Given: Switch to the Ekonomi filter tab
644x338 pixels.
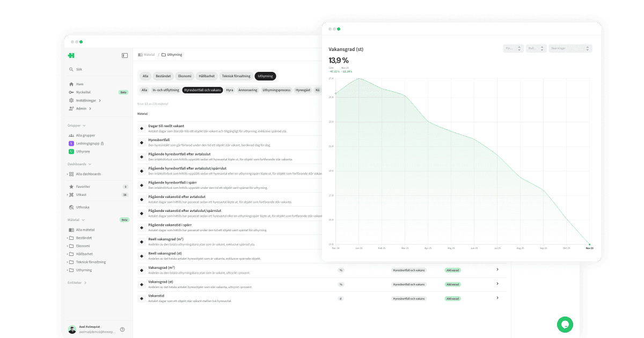Looking at the screenshot, I should 185,76.
